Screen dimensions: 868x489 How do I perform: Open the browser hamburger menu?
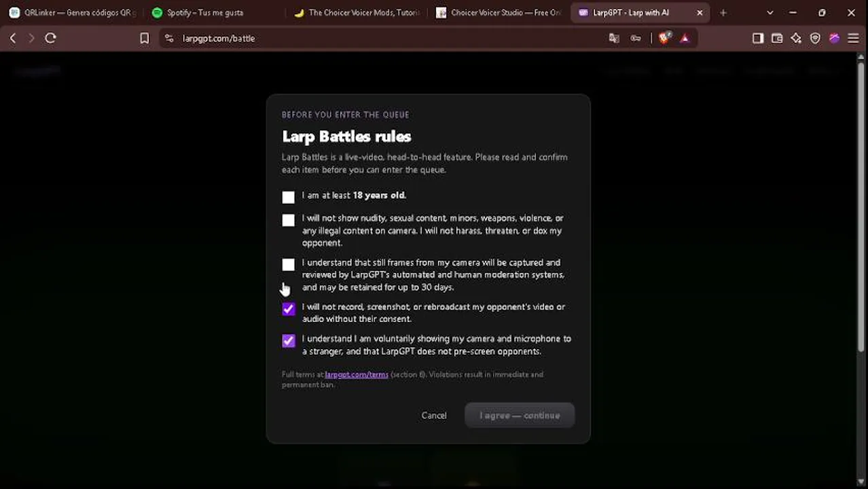[x=853, y=39]
